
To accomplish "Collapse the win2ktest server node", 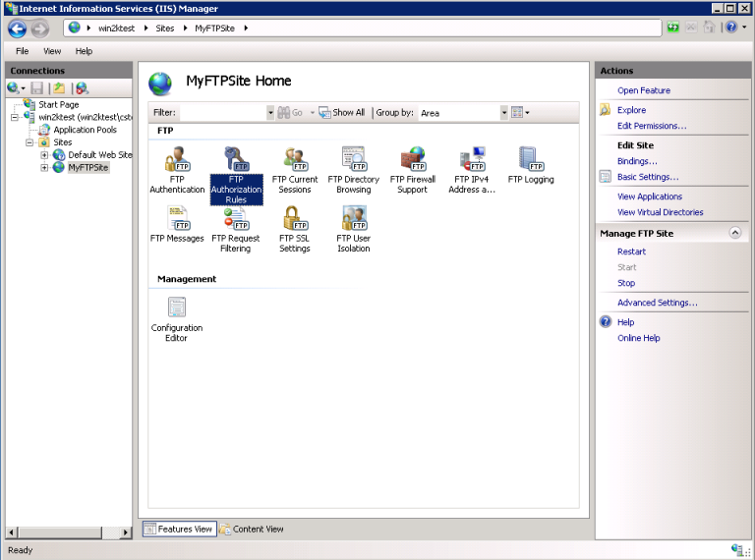I will (x=15, y=117).
